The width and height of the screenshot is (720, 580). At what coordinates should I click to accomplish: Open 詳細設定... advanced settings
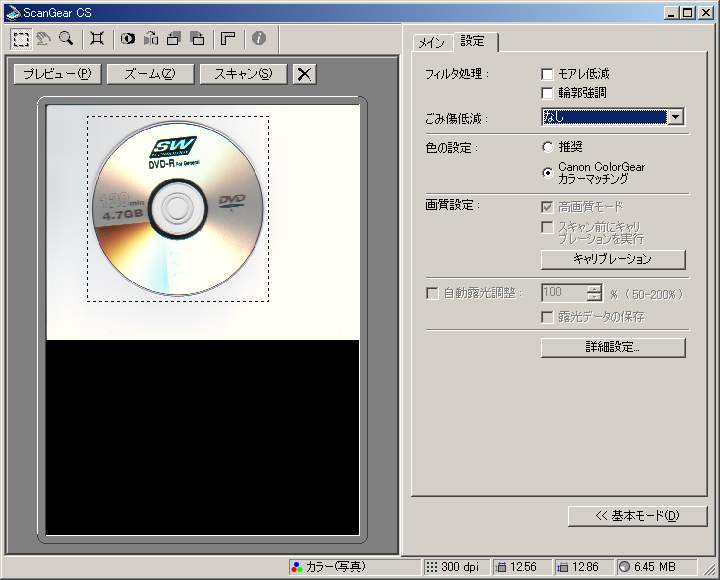(x=613, y=348)
